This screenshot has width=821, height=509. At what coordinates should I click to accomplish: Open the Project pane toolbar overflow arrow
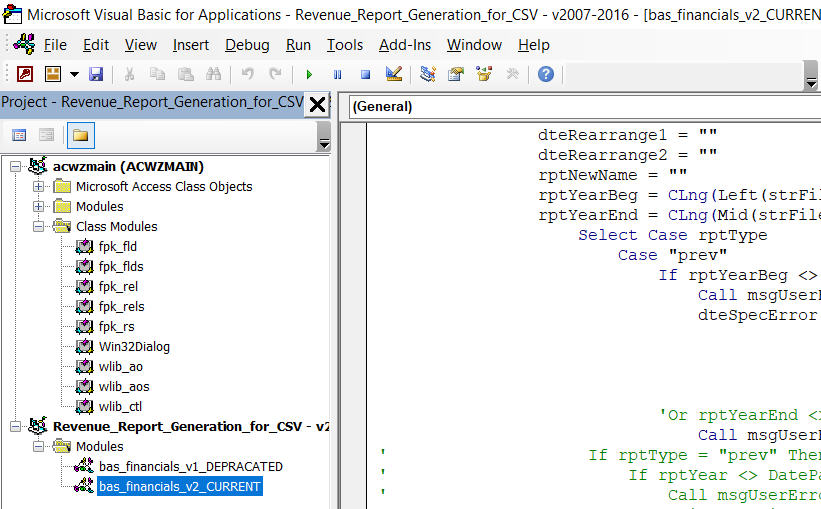[324, 137]
